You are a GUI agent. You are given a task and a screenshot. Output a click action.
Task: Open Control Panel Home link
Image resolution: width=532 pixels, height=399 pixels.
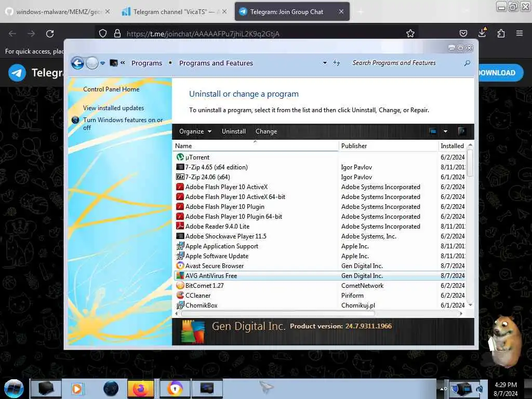click(111, 89)
